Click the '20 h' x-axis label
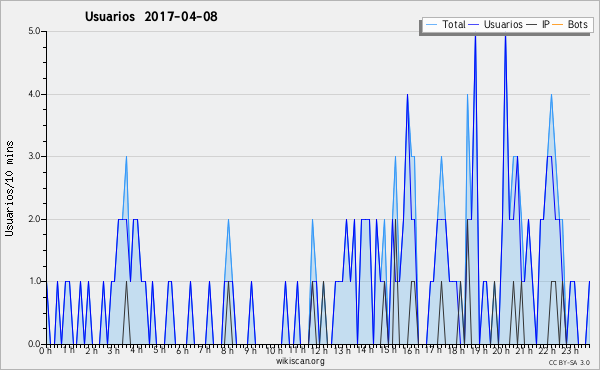Image resolution: width=600 pixels, height=370 pixels. tap(501, 350)
